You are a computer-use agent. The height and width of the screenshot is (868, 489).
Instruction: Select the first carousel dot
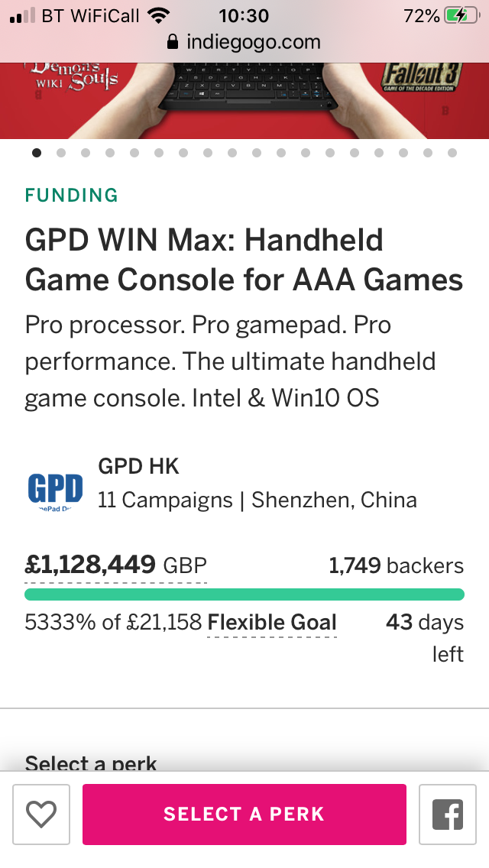click(x=37, y=153)
